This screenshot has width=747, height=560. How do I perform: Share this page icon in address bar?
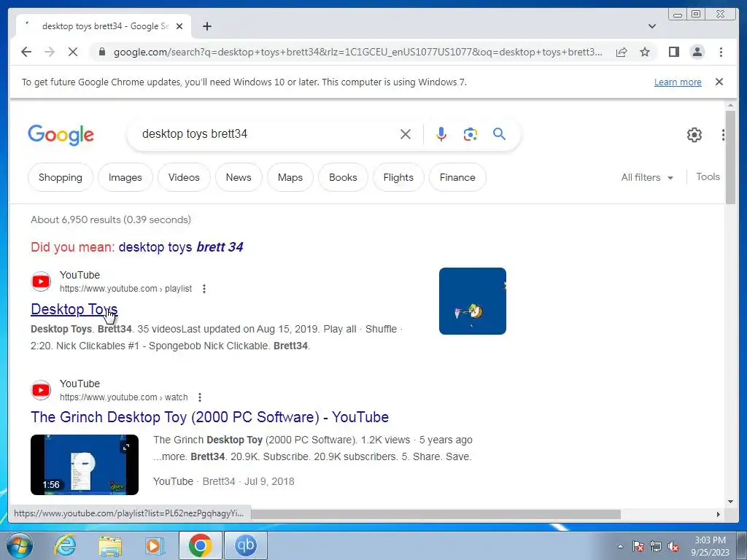[x=622, y=52]
